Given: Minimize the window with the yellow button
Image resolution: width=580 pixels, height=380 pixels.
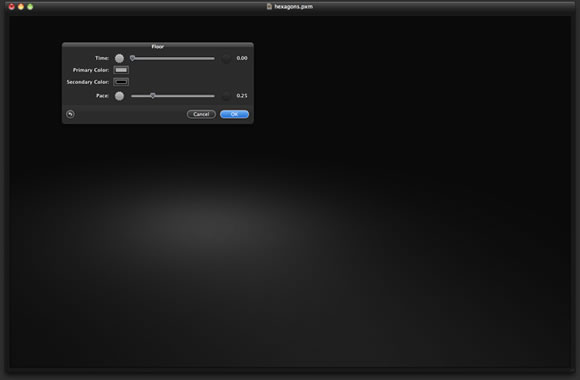Looking at the screenshot, I should pyautogui.click(x=21, y=7).
